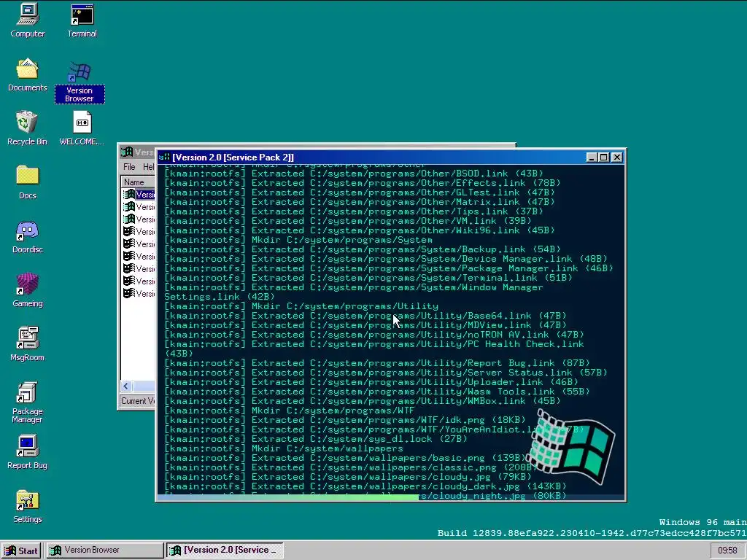747x560 pixels.
Task: Click the 'Utility/Uploader.link (46B)' log line
Action: point(371,382)
